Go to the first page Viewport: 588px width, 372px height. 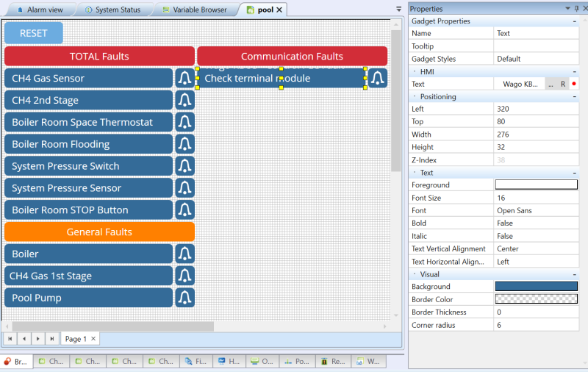click(10, 339)
